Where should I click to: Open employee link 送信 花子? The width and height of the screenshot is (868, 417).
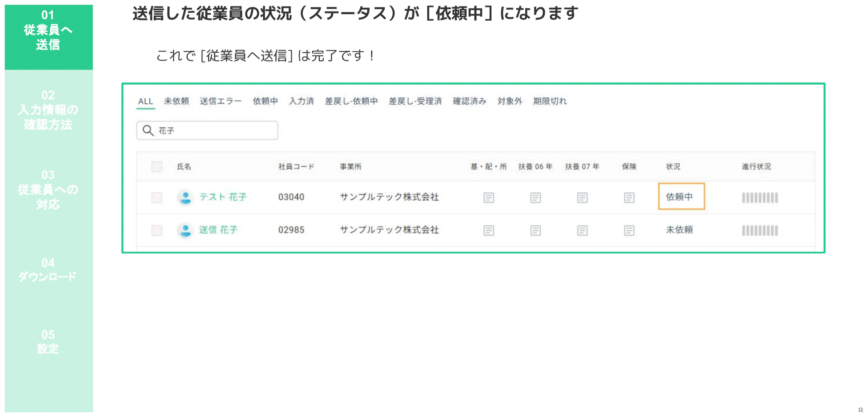point(218,230)
